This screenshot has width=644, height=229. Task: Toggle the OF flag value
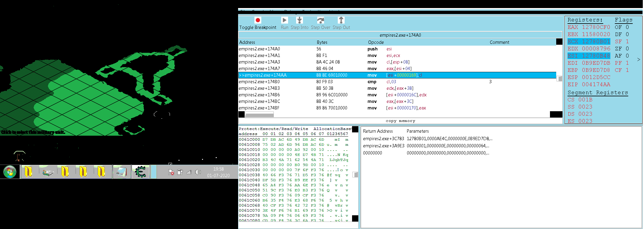627,27
